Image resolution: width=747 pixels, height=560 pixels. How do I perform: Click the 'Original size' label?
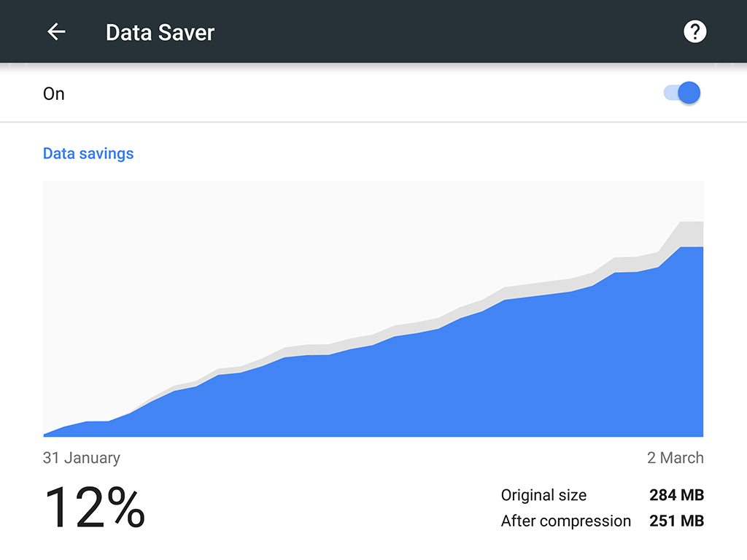(x=543, y=495)
